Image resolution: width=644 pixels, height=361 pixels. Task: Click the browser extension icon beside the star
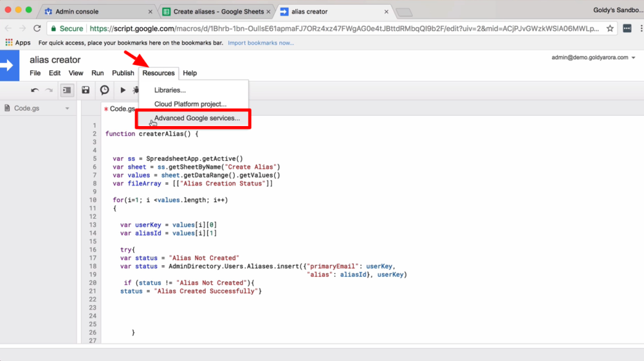627,28
